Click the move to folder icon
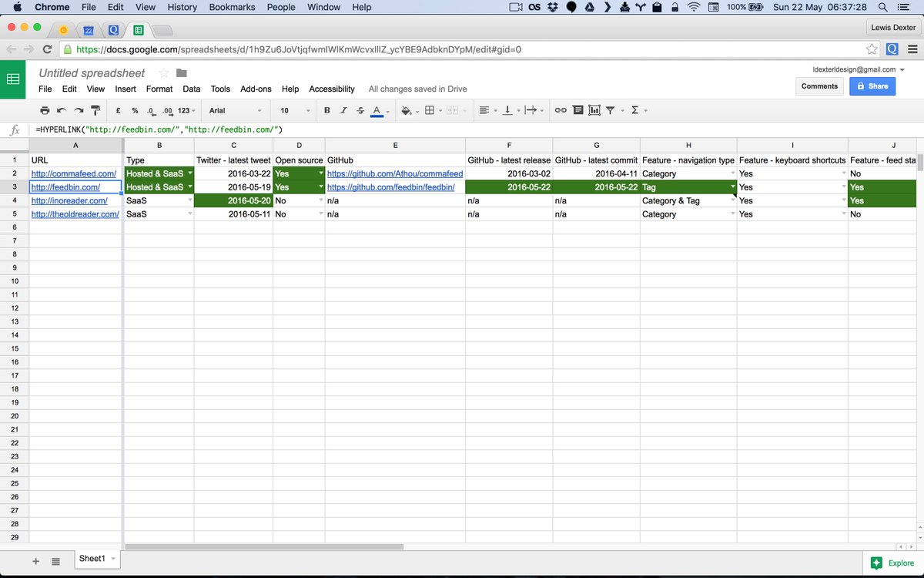 point(182,73)
